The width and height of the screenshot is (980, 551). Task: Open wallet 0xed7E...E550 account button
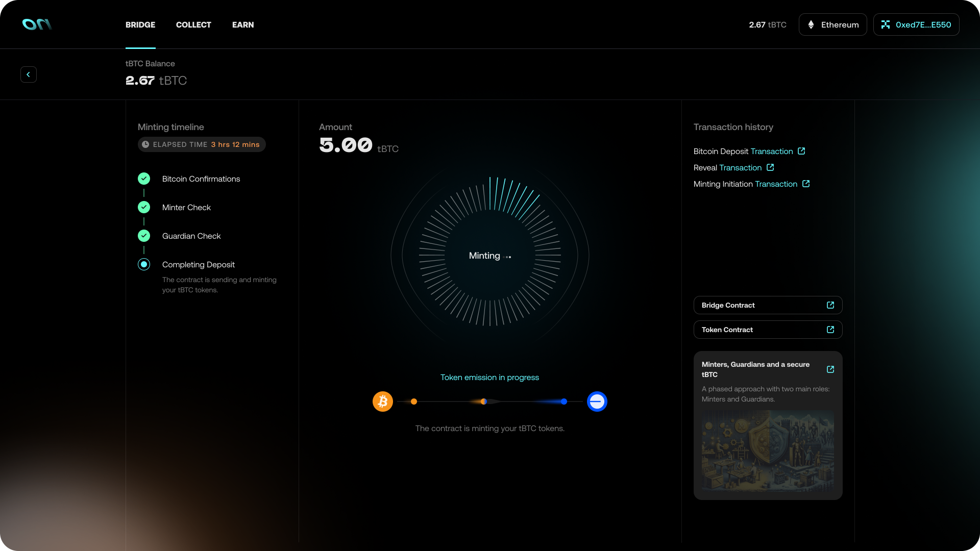click(x=916, y=24)
